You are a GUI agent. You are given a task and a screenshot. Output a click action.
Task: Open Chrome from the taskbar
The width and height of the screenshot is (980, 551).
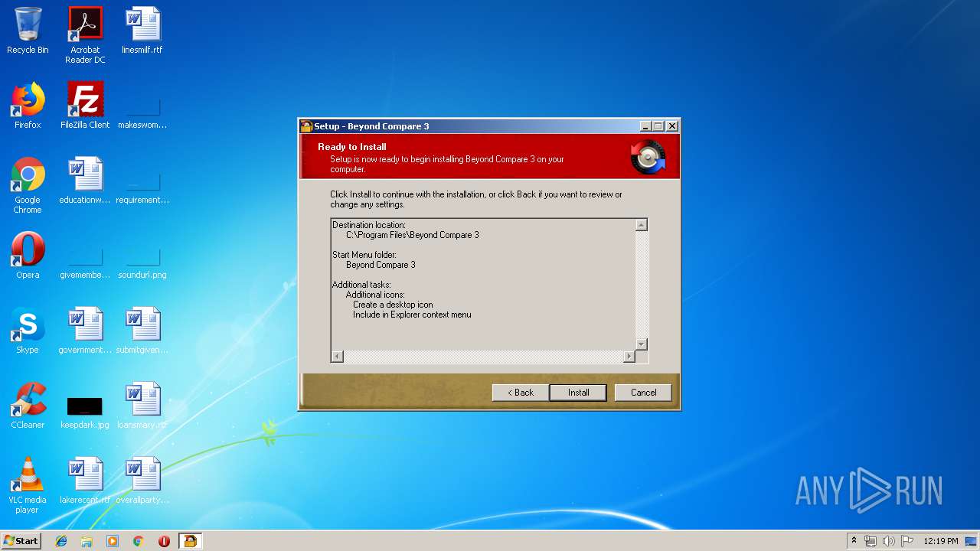138,541
